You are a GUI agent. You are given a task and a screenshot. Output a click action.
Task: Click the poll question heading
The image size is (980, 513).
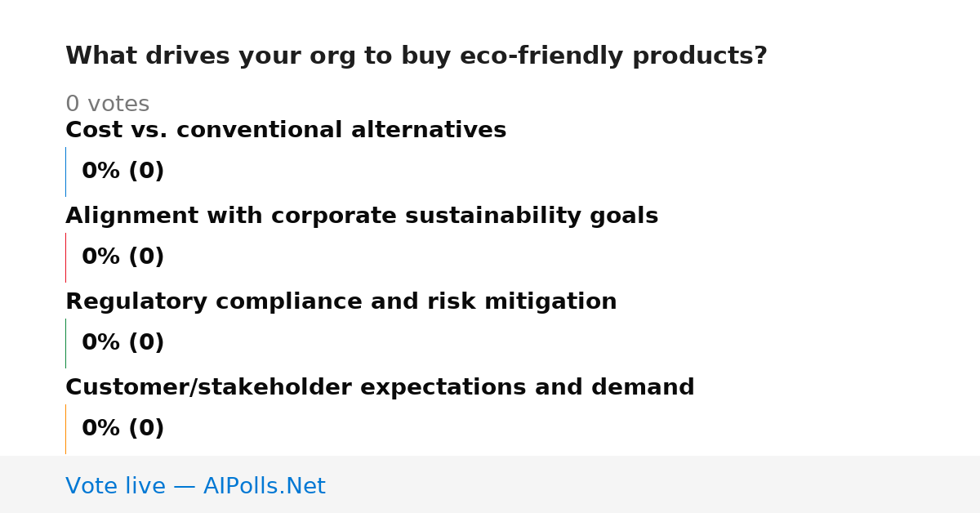pos(416,56)
